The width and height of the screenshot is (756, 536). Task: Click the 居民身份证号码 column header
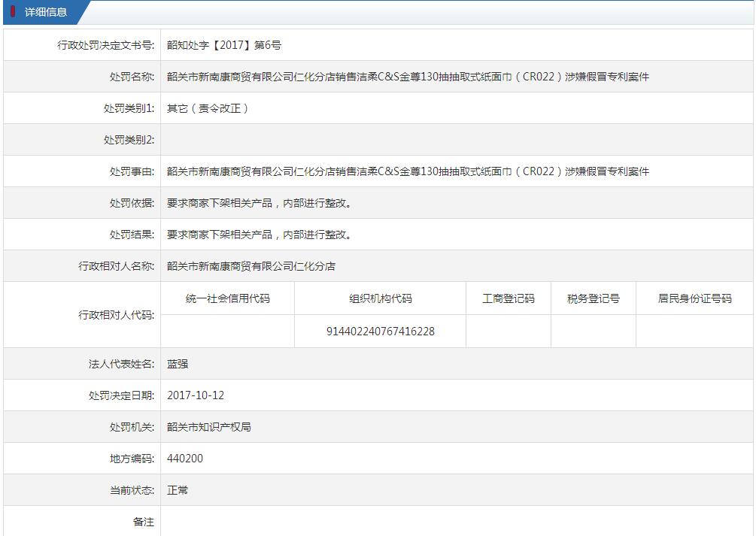tap(694, 298)
